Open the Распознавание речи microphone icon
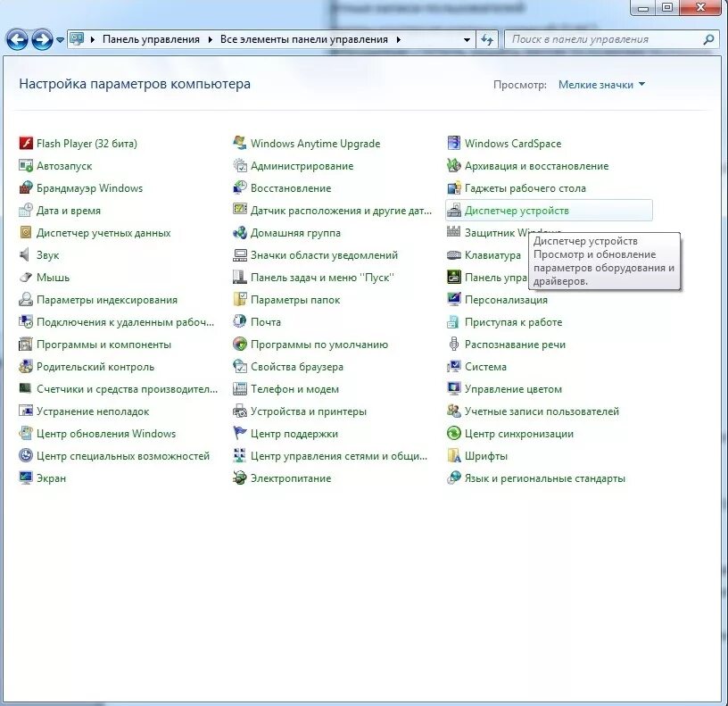728x706 pixels. point(453,344)
